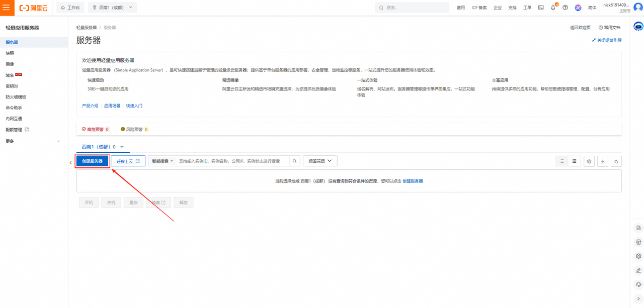Viewport: 644px width, 308px height.
Task: Click the refresh icon in server toolbar
Action: (x=616, y=161)
